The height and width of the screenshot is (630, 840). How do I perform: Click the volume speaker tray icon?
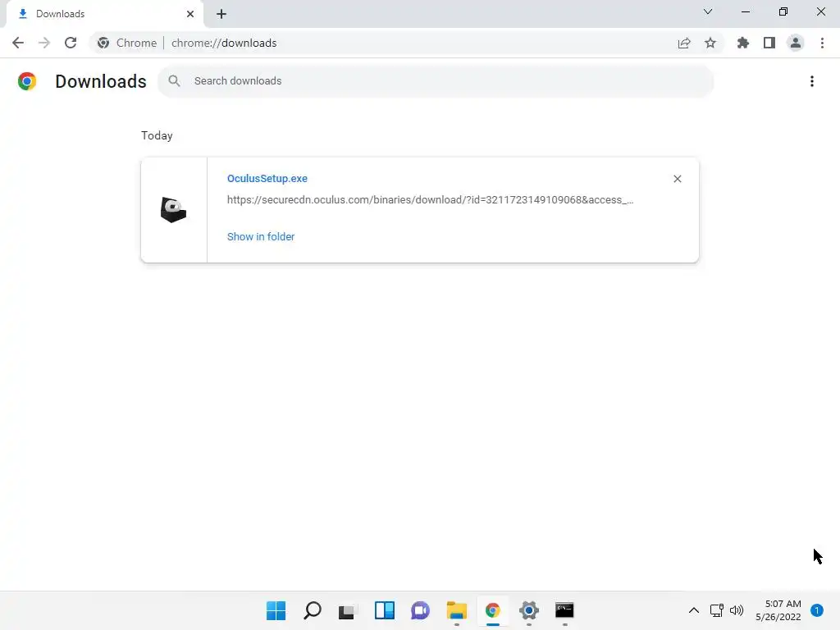[x=737, y=610]
